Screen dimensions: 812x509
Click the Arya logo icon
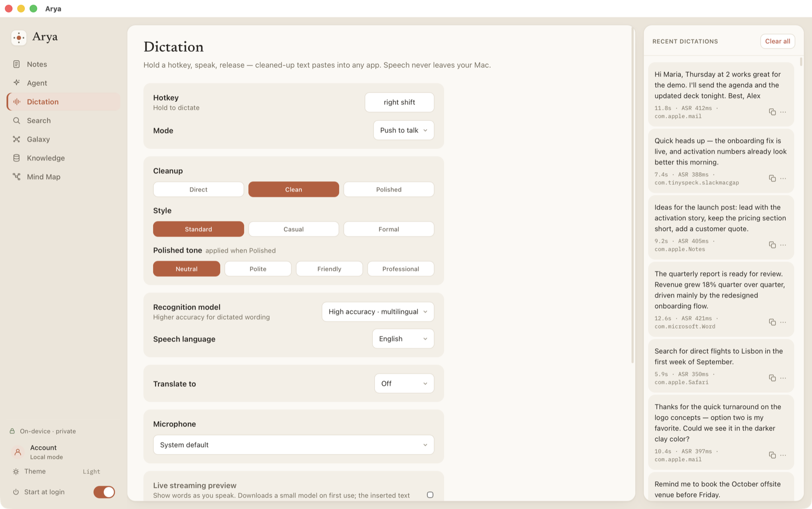19,37
